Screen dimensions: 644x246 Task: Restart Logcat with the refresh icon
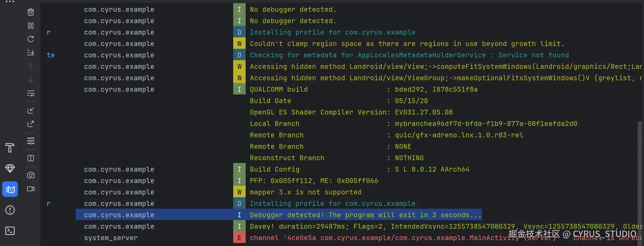31,39
